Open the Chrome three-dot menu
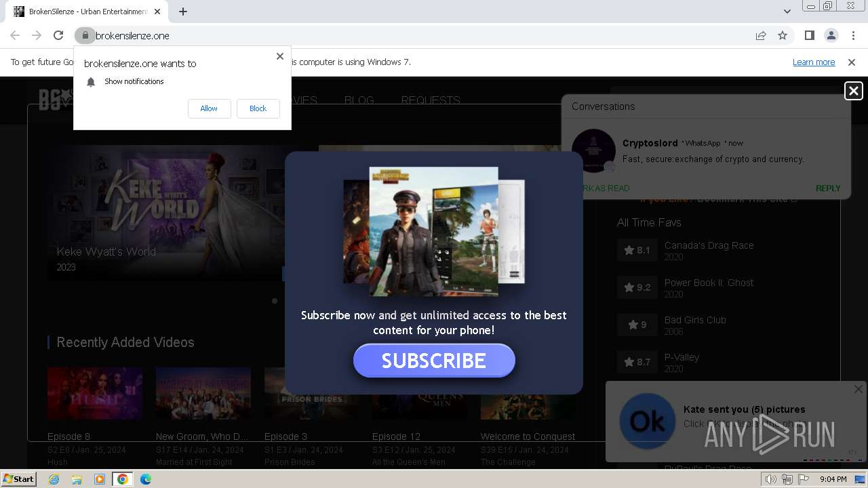This screenshot has height=488, width=868. [852, 35]
